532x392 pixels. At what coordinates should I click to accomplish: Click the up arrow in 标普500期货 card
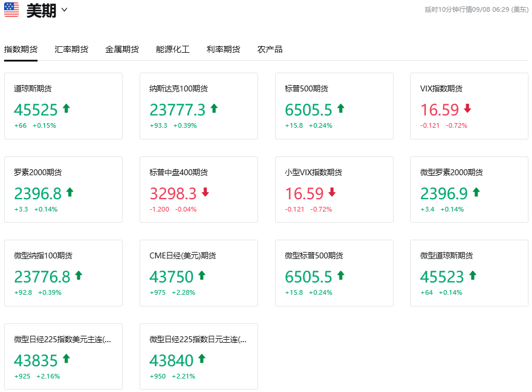click(341, 108)
